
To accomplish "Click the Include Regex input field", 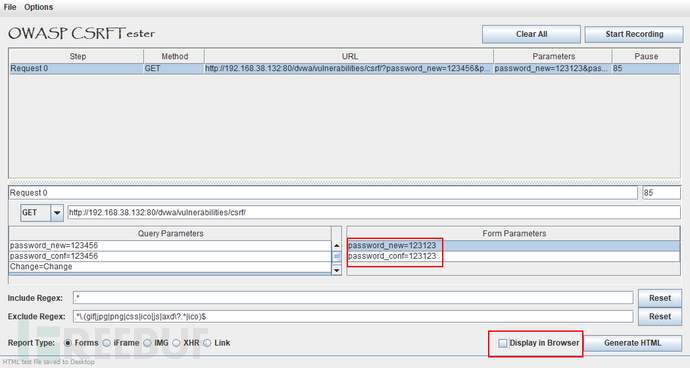I will (x=353, y=298).
